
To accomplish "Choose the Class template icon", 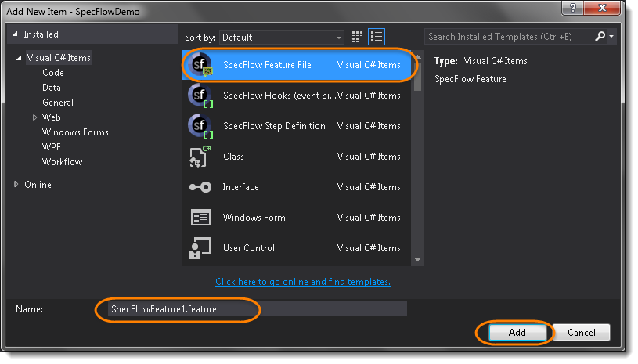I will click(x=200, y=157).
